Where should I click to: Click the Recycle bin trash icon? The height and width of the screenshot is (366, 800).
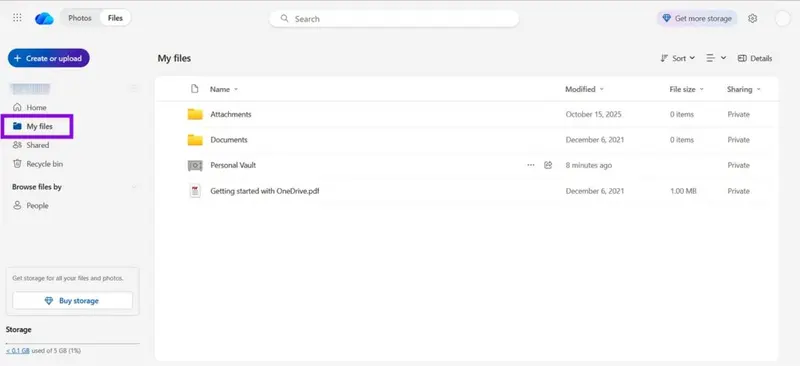17,164
